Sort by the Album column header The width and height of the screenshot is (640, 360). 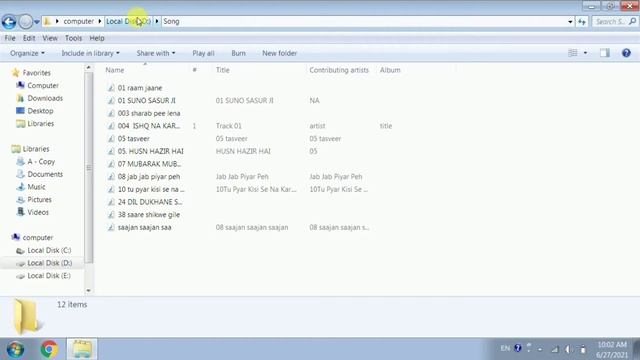pyautogui.click(x=390, y=70)
